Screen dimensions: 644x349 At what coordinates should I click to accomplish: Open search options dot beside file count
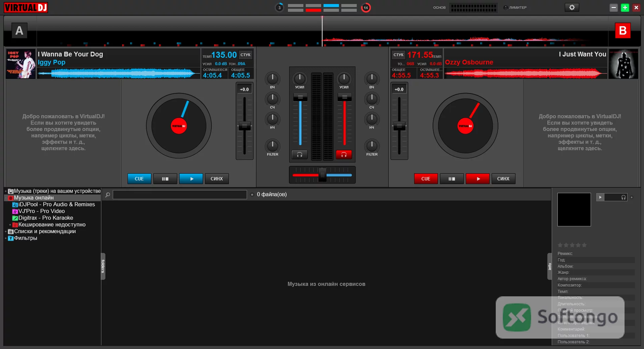[252, 195]
